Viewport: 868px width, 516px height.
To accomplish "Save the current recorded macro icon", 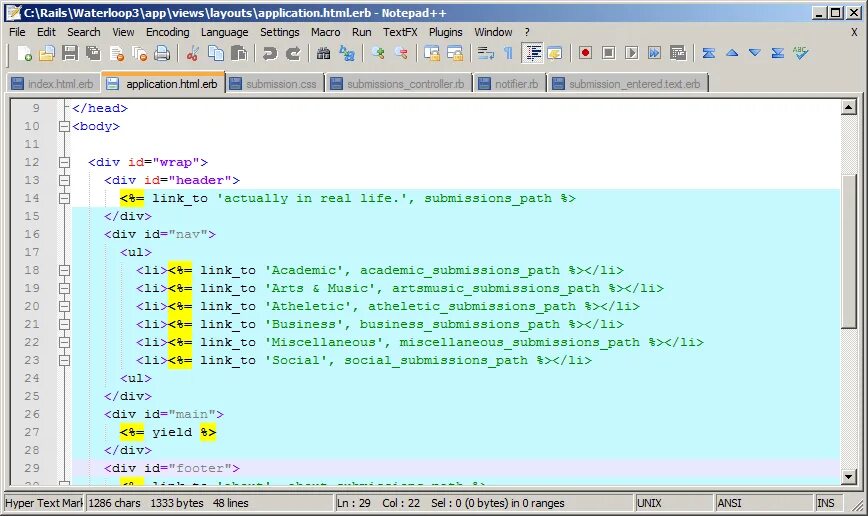I will pos(678,53).
